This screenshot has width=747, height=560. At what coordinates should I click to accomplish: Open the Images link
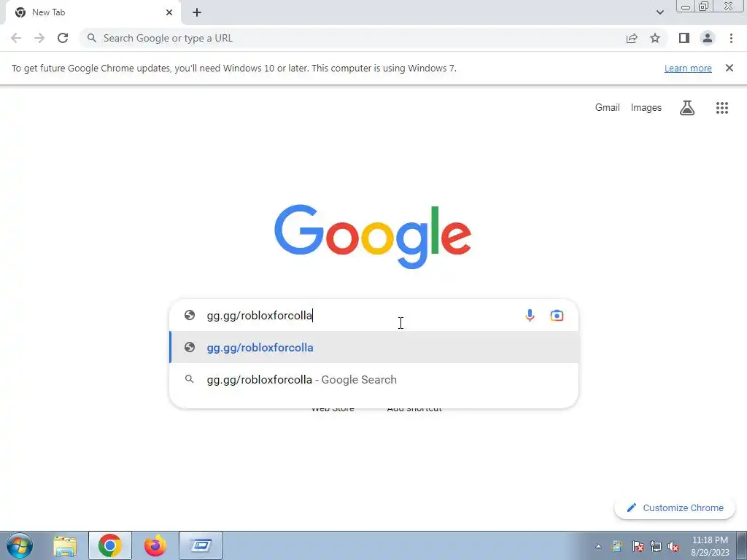(x=646, y=108)
